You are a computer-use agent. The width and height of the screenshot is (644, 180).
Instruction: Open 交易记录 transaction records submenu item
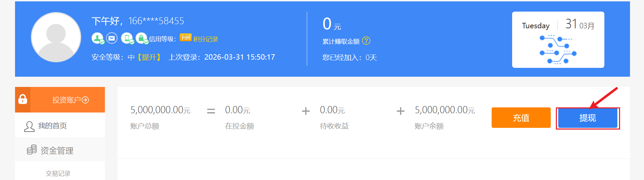(58, 174)
